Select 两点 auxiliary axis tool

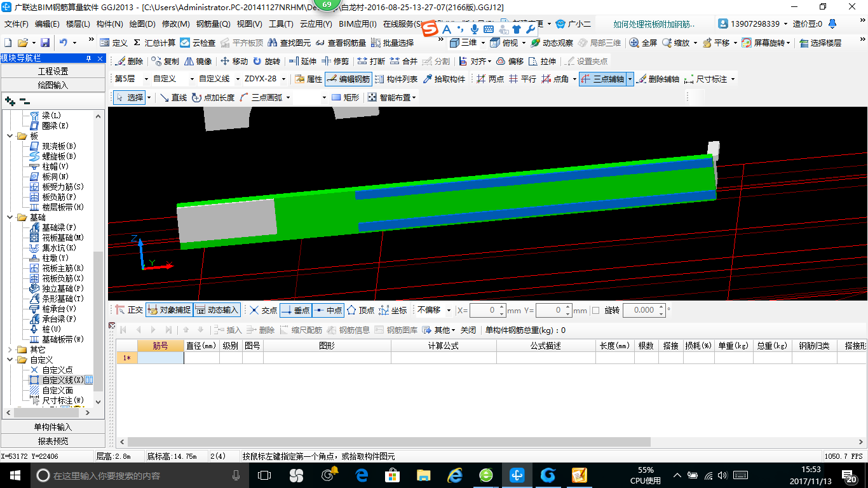490,79
